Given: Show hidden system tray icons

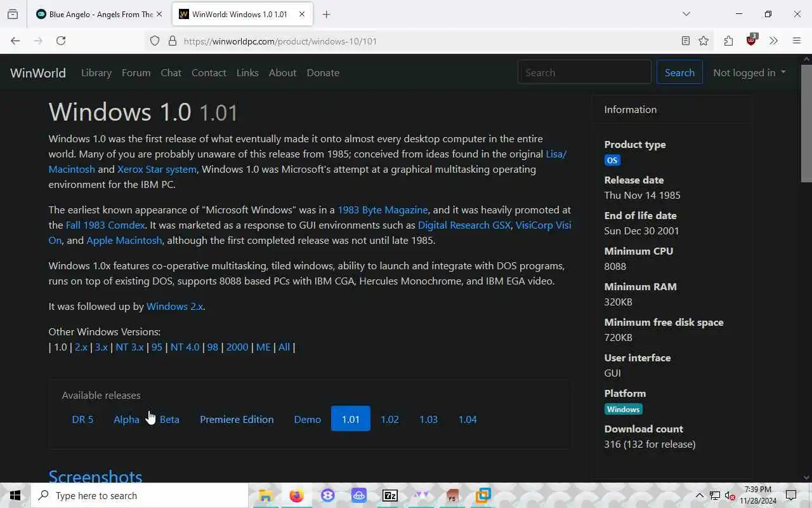Looking at the screenshot, I should point(699,495).
